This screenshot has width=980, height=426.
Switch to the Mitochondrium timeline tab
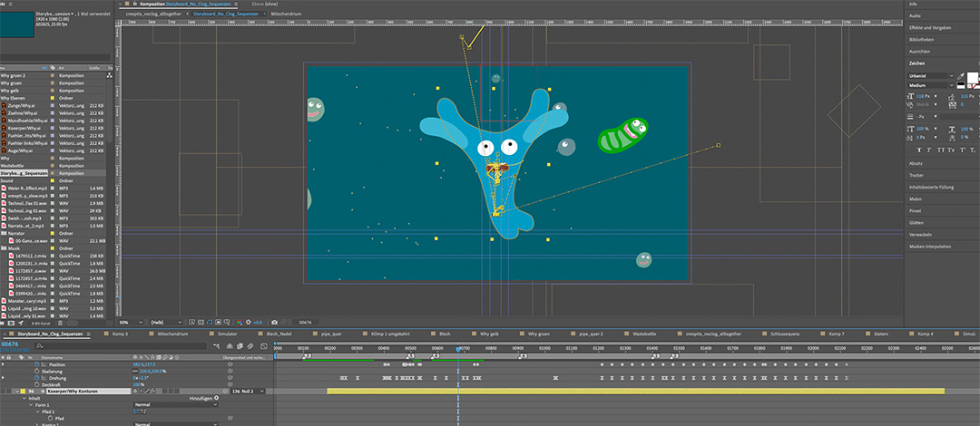coord(171,334)
